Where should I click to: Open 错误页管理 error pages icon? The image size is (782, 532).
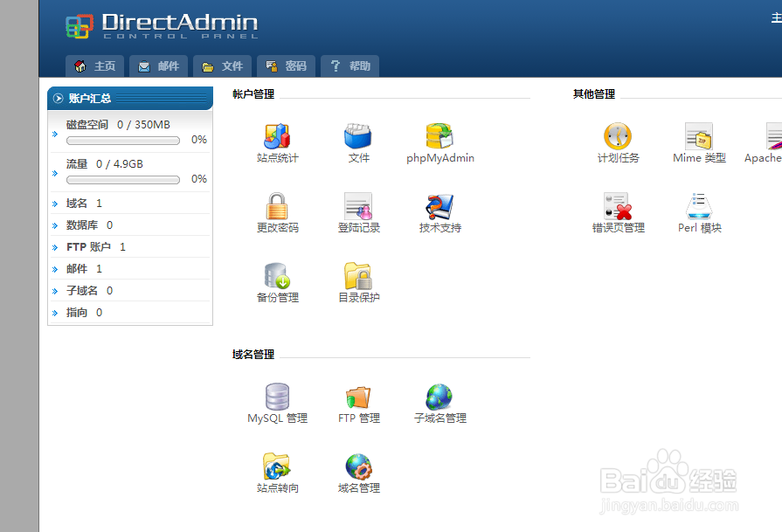[618, 206]
